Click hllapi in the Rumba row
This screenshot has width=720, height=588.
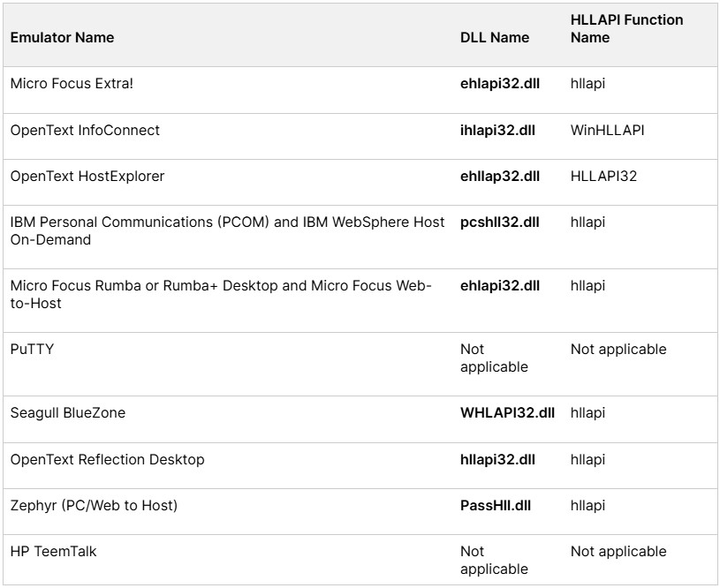coord(587,285)
